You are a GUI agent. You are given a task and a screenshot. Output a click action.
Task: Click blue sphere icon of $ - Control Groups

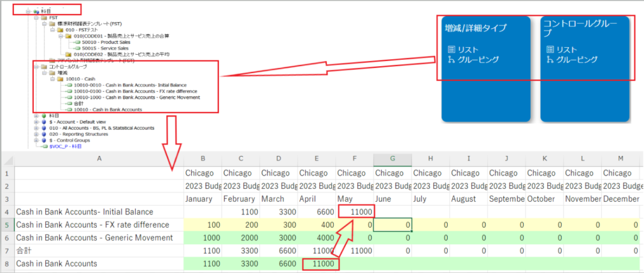43,140
